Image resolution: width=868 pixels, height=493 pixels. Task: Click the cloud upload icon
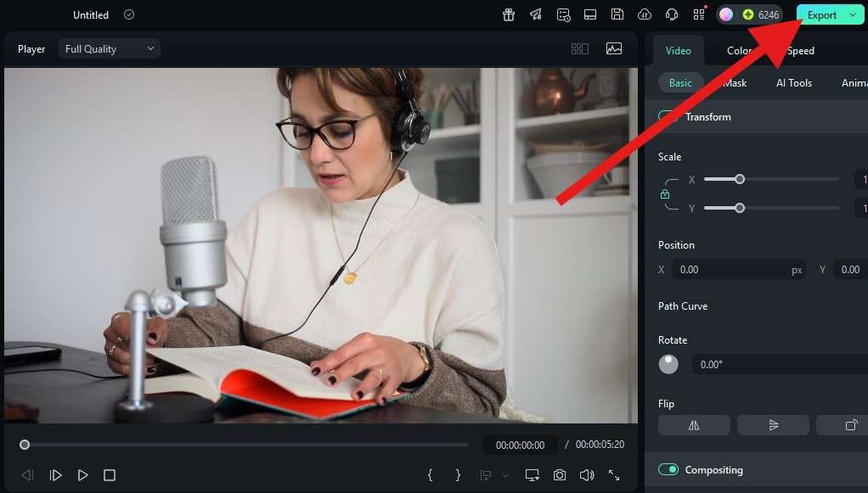(x=645, y=15)
